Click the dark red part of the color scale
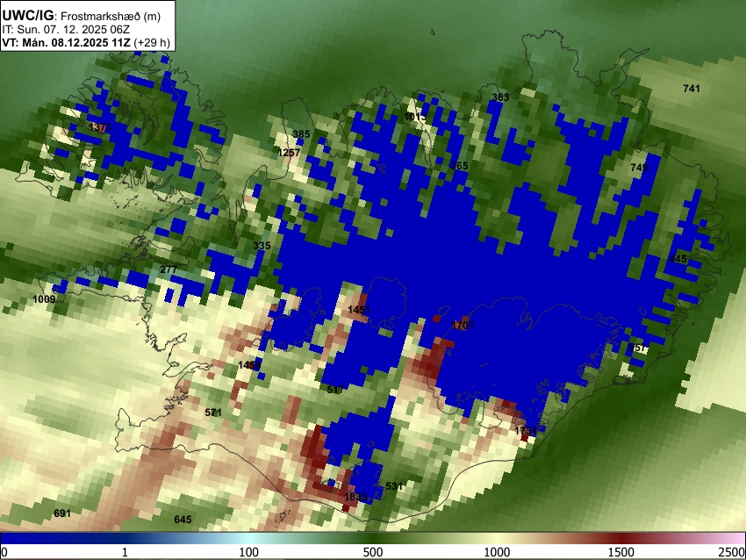Viewport: 746px width, 560px height. click(621, 538)
